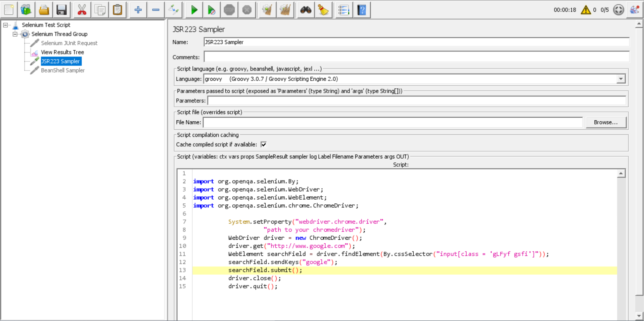Click the Paste clipboard icon
Screen dimensions: 644x321
[118, 10]
